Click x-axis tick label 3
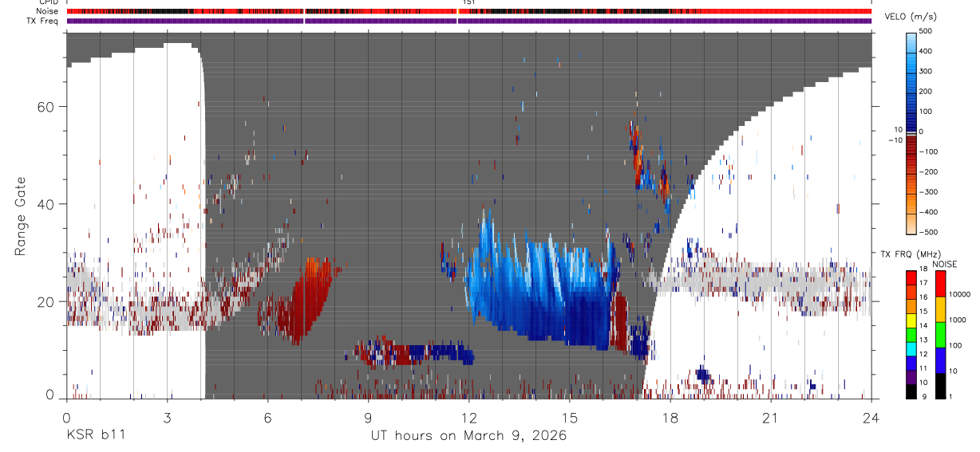Viewport: 980px width, 452px height. (167, 418)
